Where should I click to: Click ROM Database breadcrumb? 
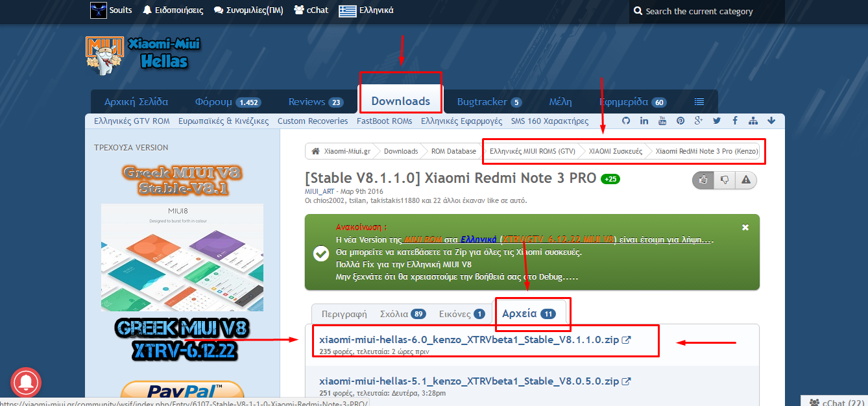click(453, 151)
